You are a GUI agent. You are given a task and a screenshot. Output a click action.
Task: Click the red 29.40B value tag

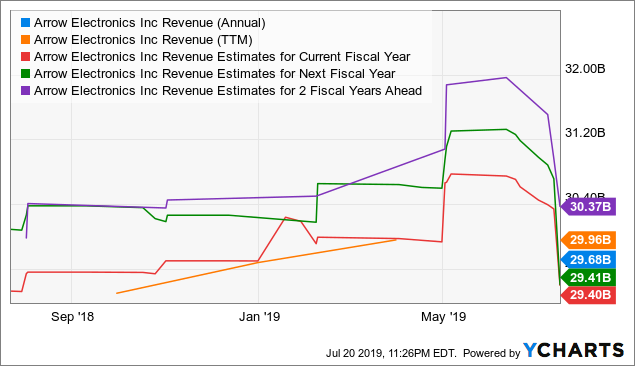pyautogui.click(x=588, y=295)
